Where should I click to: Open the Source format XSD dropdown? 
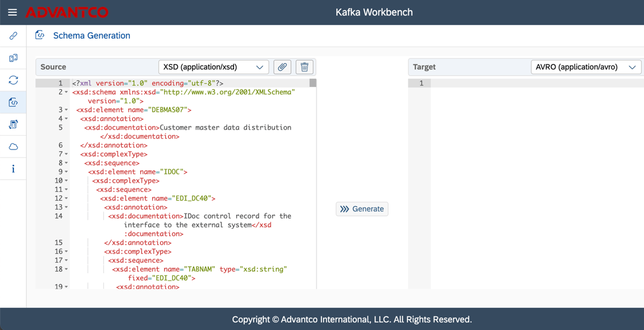(x=214, y=67)
